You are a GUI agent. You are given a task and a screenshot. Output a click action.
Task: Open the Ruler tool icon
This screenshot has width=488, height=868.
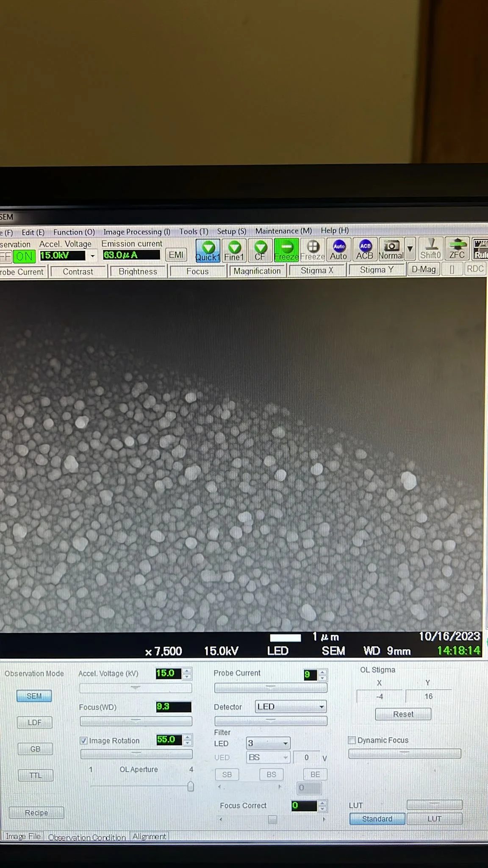coord(480,249)
